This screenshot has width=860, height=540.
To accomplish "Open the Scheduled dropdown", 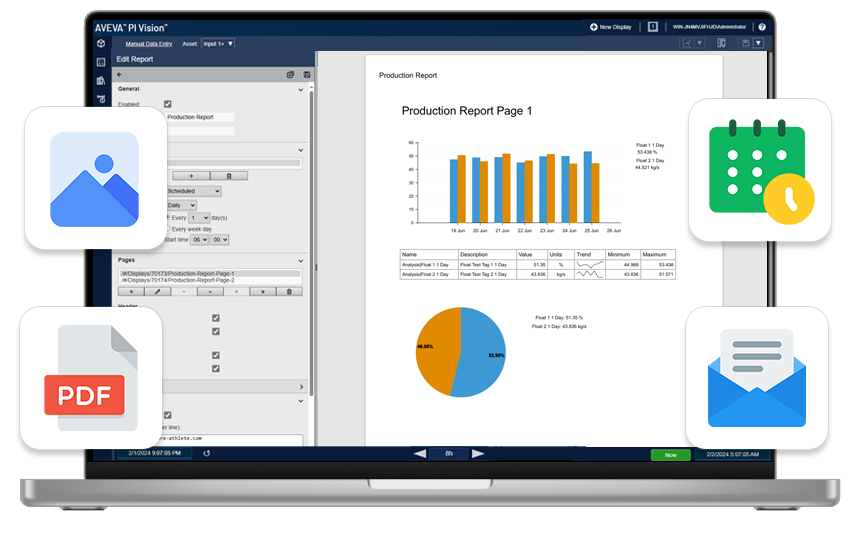I will click(193, 191).
